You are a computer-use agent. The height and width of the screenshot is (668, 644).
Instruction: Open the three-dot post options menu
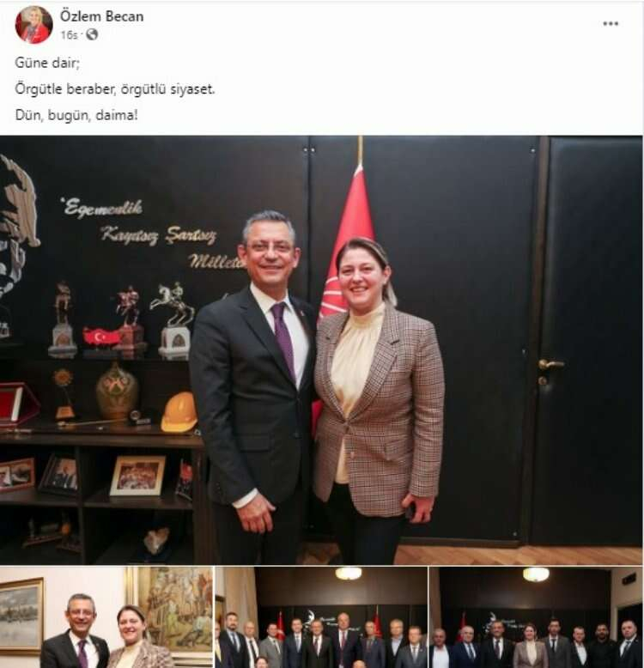click(x=611, y=24)
